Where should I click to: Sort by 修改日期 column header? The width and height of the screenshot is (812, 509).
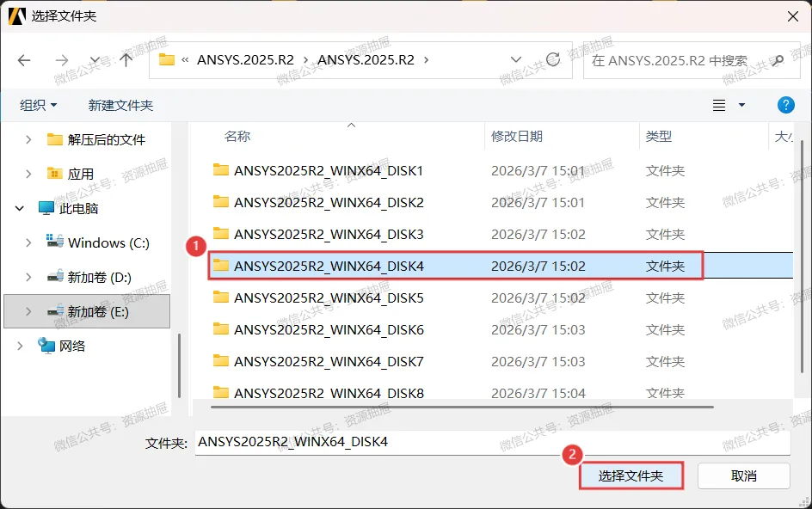pyautogui.click(x=517, y=136)
